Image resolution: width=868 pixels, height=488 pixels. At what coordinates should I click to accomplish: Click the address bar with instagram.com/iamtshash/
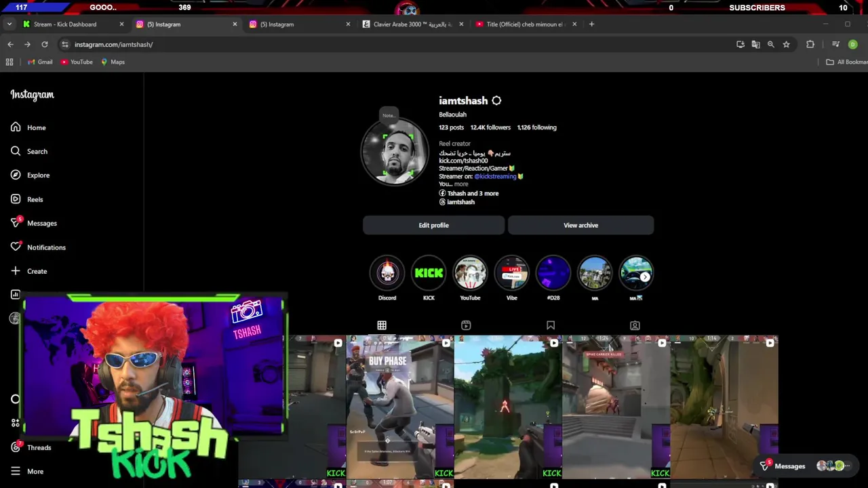pyautogui.click(x=393, y=44)
